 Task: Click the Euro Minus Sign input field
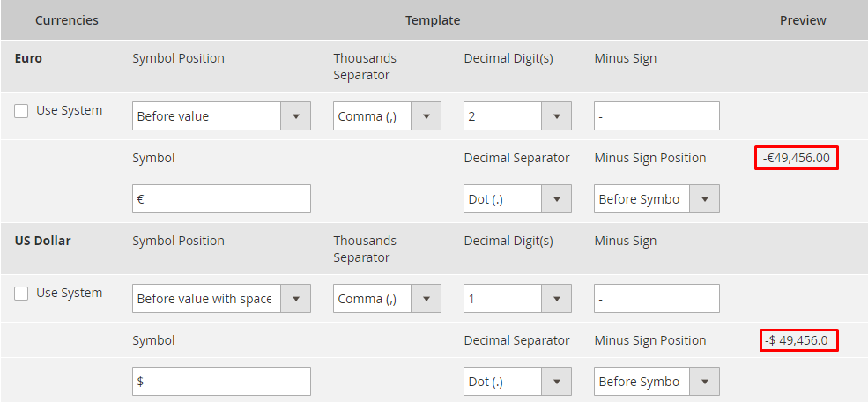tap(657, 116)
